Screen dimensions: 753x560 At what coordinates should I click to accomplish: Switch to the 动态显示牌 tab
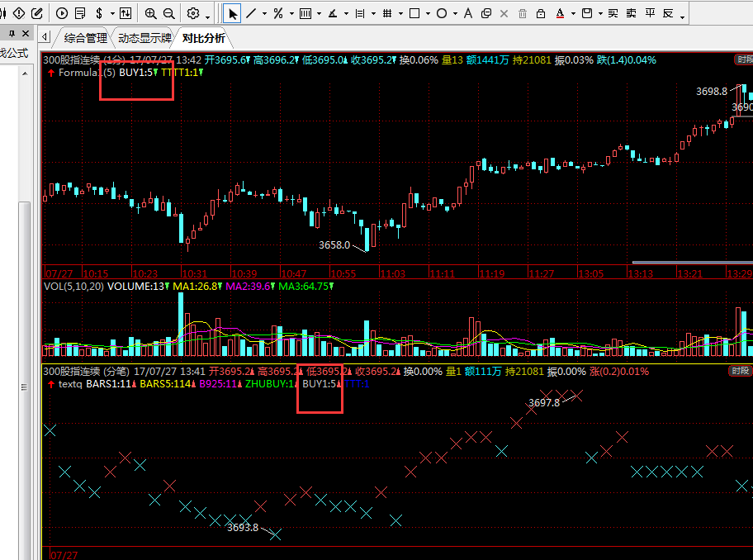tap(144, 38)
